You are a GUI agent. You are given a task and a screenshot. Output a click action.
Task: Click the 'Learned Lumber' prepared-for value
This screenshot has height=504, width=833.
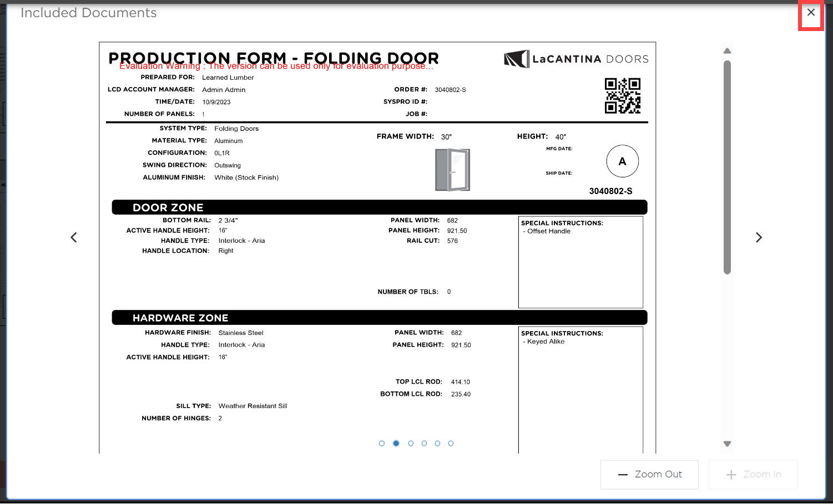pos(228,78)
